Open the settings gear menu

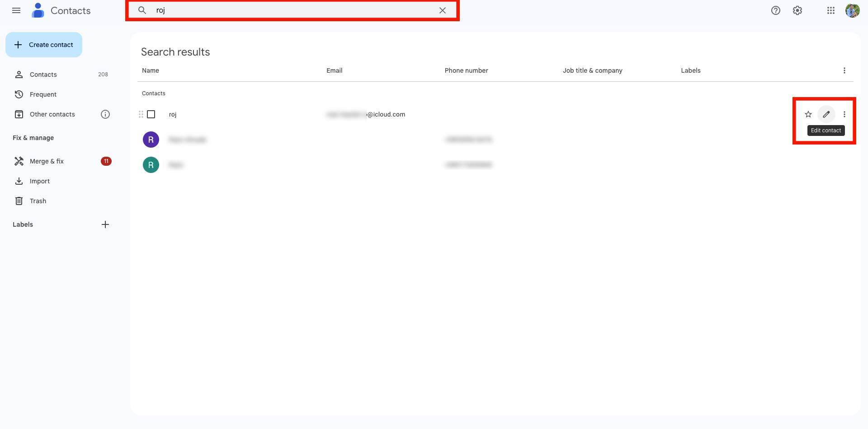pyautogui.click(x=797, y=10)
